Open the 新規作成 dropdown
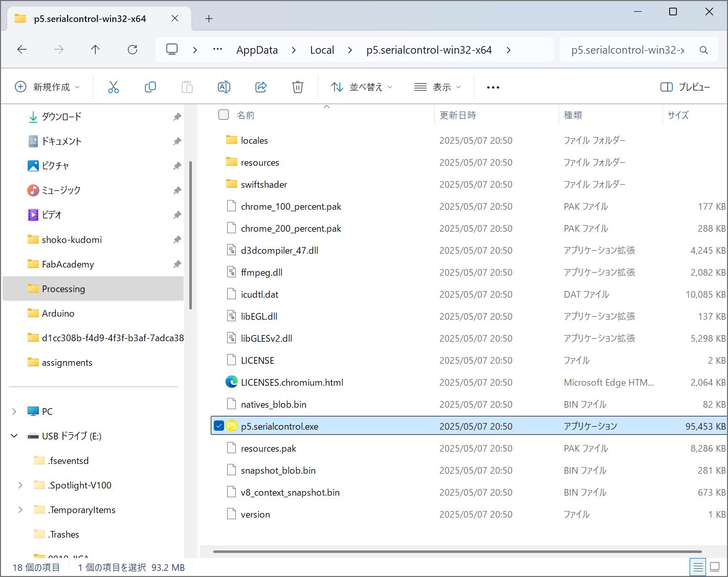The width and height of the screenshot is (728, 577). coord(47,87)
